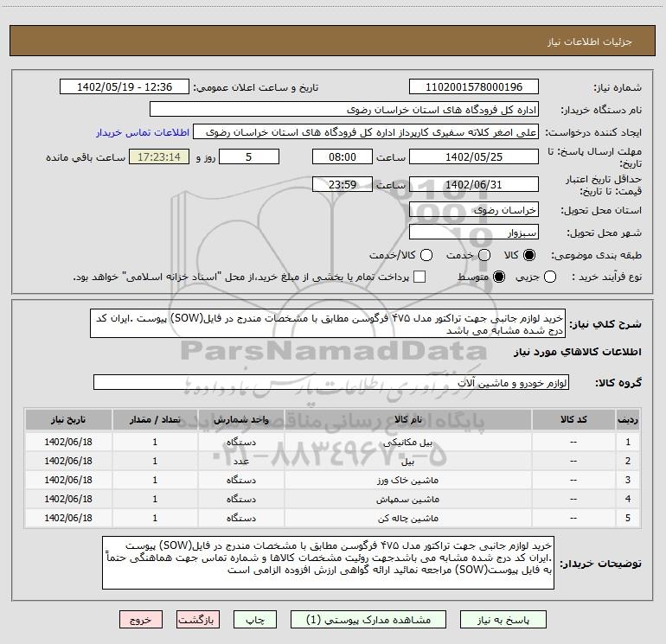Select item name ماشین سمپاش

(407, 500)
